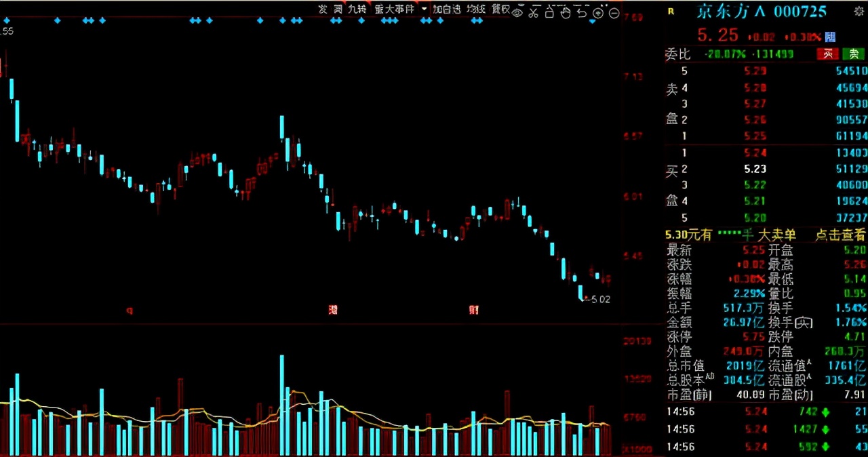
Task: Click the 市盈(静) value 40.89
Action: pyautogui.click(x=751, y=395)
